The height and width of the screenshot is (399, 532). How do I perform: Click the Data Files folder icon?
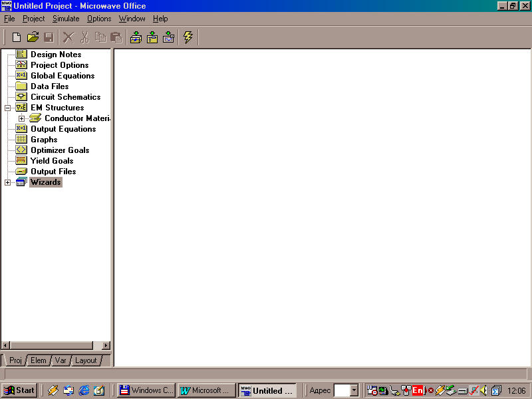coord(21,86)
